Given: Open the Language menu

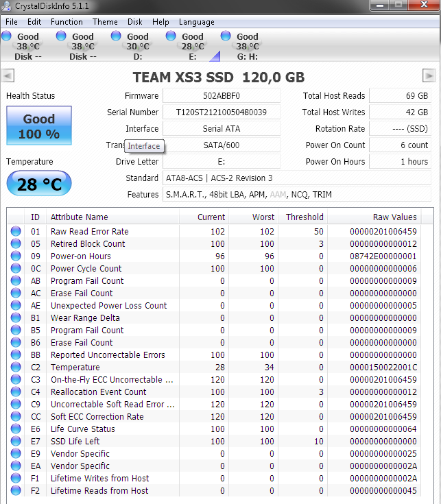Looking at the screenshot, I should coord(196,22).
